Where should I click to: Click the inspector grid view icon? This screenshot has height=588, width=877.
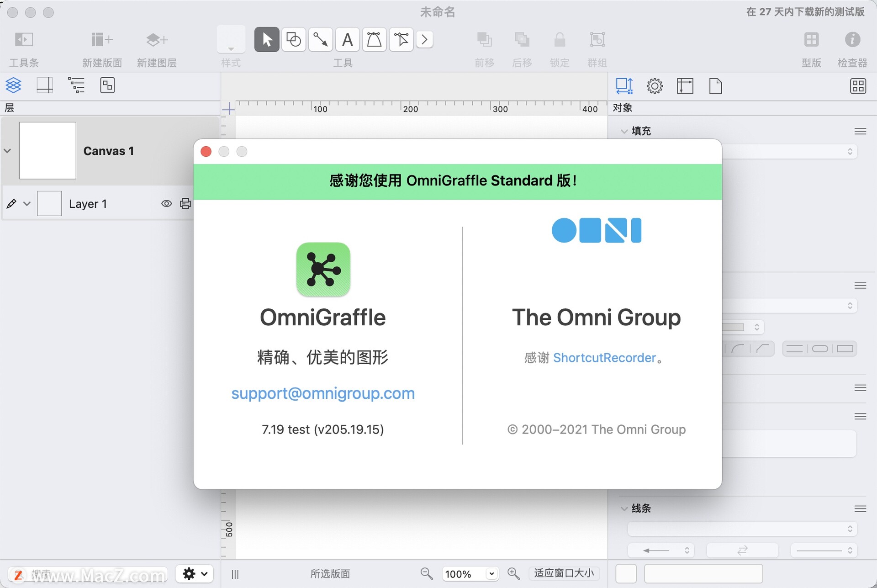tap(858, 86)
